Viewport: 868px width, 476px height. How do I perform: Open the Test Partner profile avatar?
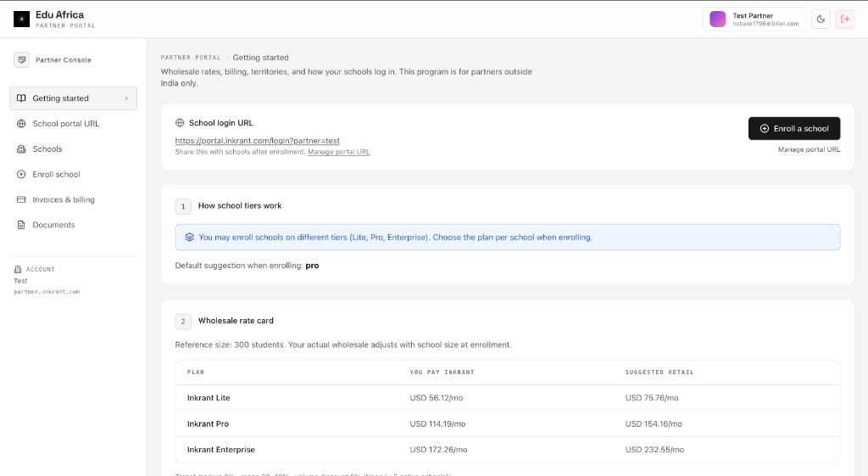(717, 19)
